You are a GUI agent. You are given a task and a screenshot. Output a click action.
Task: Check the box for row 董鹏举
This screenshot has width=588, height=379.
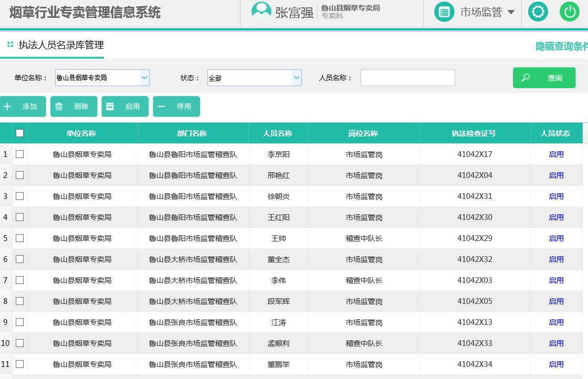pyautogui.click(x=20, y=364)
